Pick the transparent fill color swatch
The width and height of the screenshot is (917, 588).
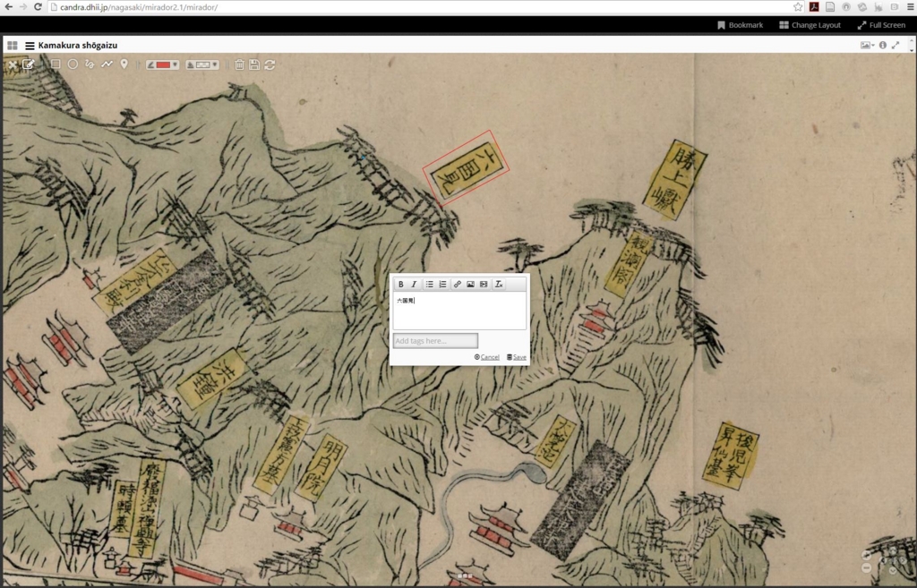203,64
